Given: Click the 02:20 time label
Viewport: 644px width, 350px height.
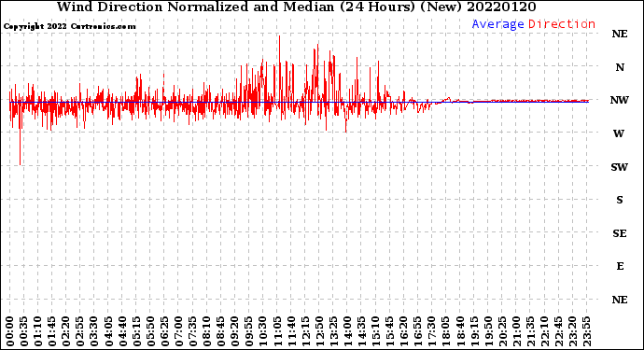Looking at the screenshot, I should [x=66, y=331].
